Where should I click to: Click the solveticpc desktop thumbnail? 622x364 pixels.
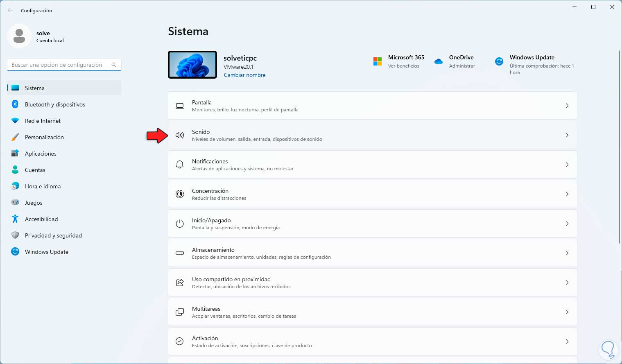192,65
